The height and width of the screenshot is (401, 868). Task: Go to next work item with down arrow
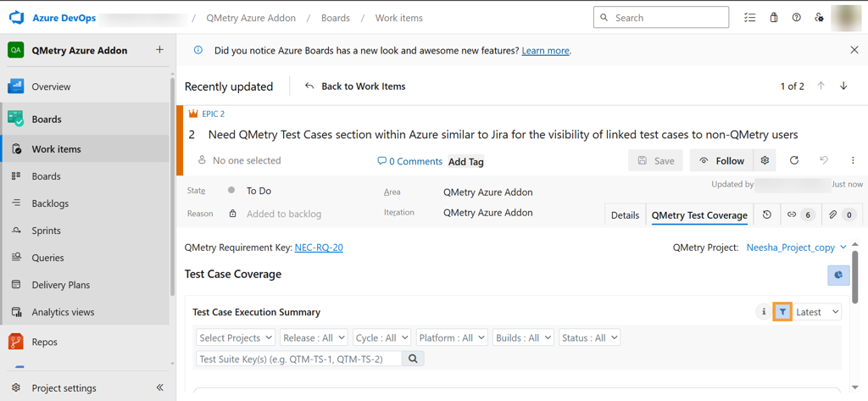coord(843,86)
